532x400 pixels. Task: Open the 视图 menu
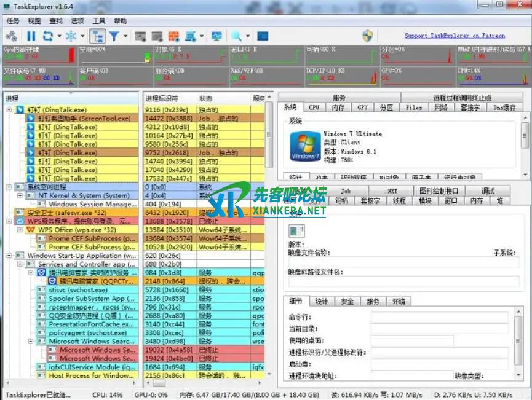click(34, 20)
